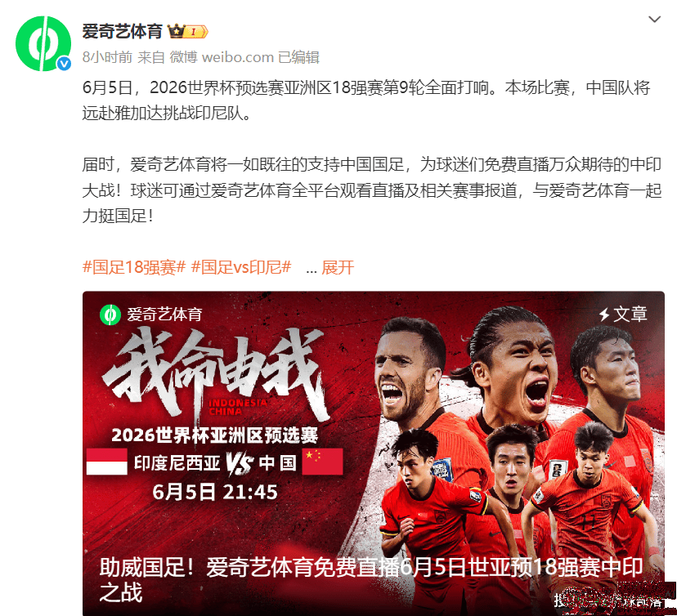Click the 微博 weibo.com source link
Screen dimensions: 677x616
click(x=222, y=57)
